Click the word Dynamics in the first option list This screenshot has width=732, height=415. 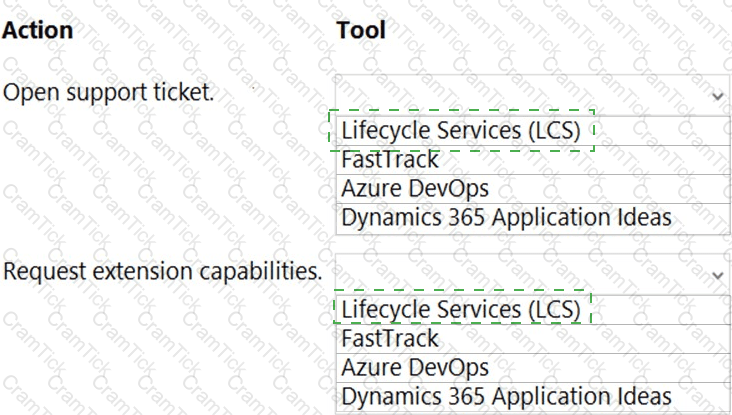point(386,217)
